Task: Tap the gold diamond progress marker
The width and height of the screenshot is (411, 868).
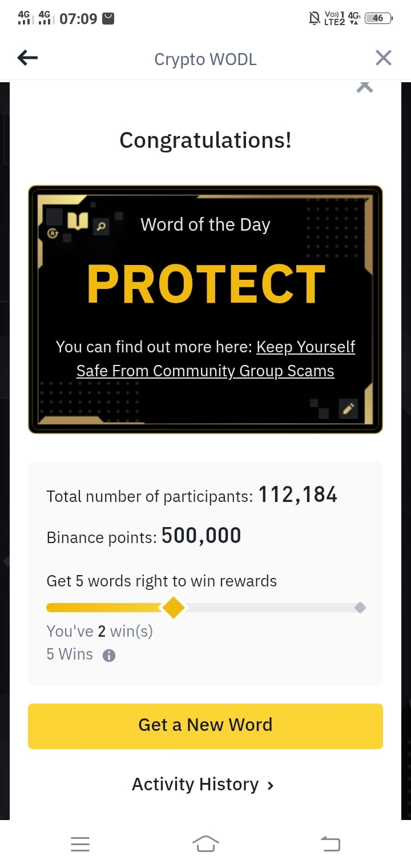Action: click(x=174, y=608)
